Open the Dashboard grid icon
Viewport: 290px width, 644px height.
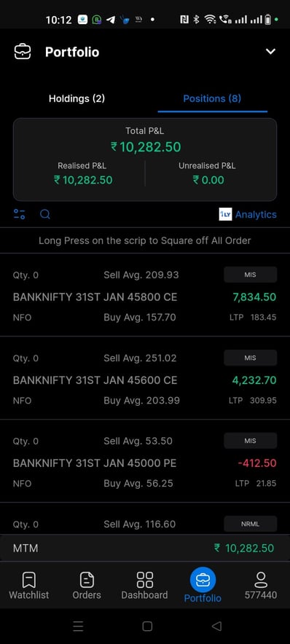144,580
